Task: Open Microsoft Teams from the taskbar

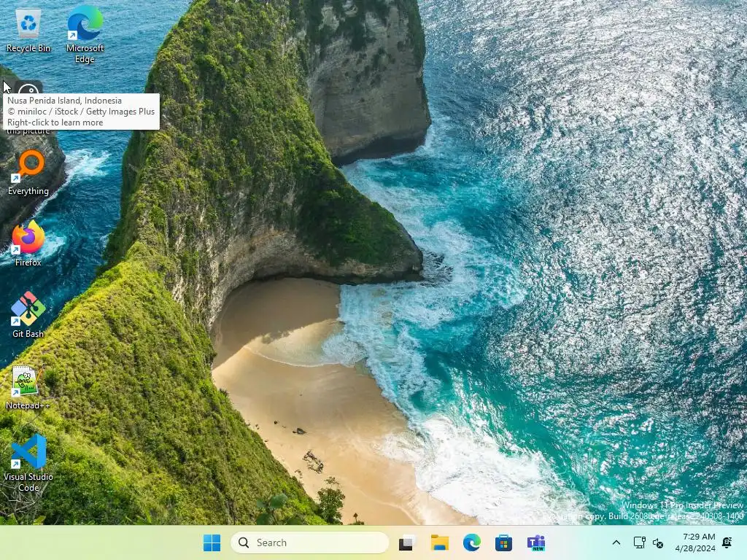Action: (536, 542)
